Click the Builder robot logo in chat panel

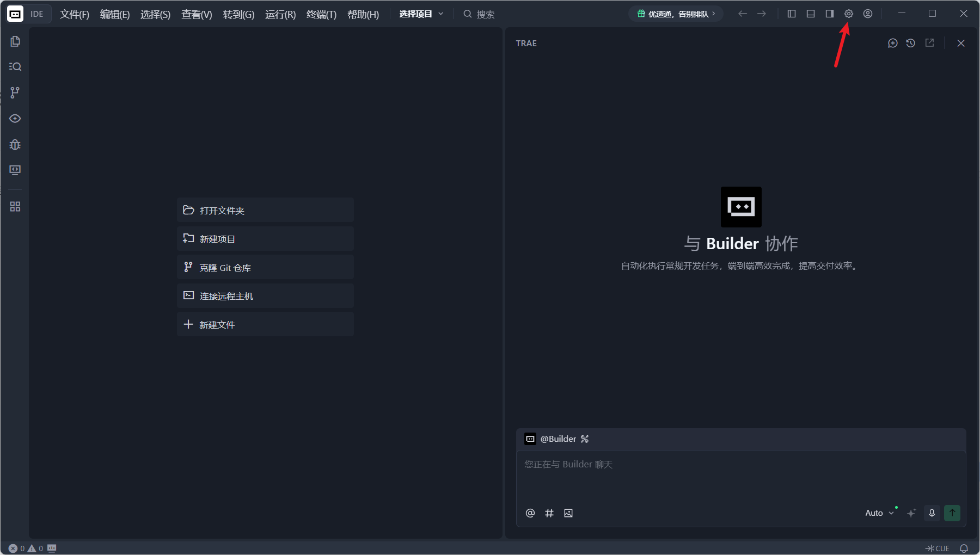tap(741, 207)
